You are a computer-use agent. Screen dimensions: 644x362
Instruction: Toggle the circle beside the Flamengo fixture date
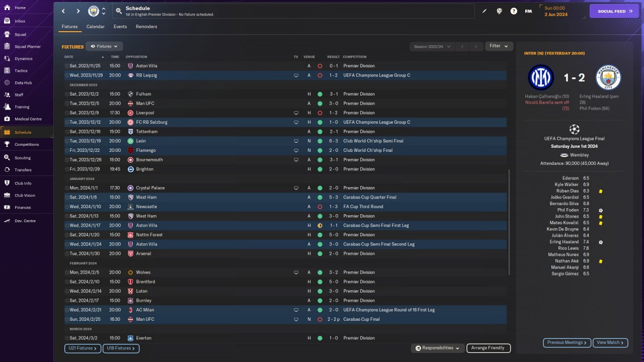[67, 150]
